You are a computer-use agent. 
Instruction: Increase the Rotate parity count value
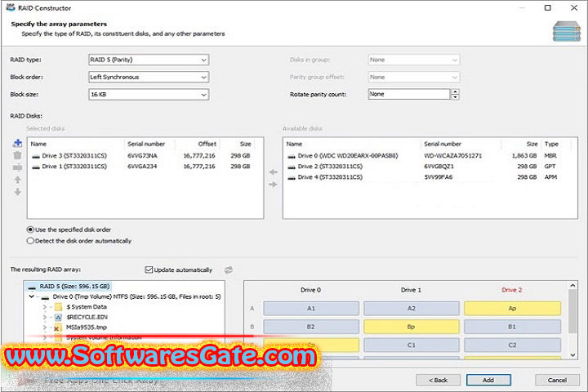point(455,91)
